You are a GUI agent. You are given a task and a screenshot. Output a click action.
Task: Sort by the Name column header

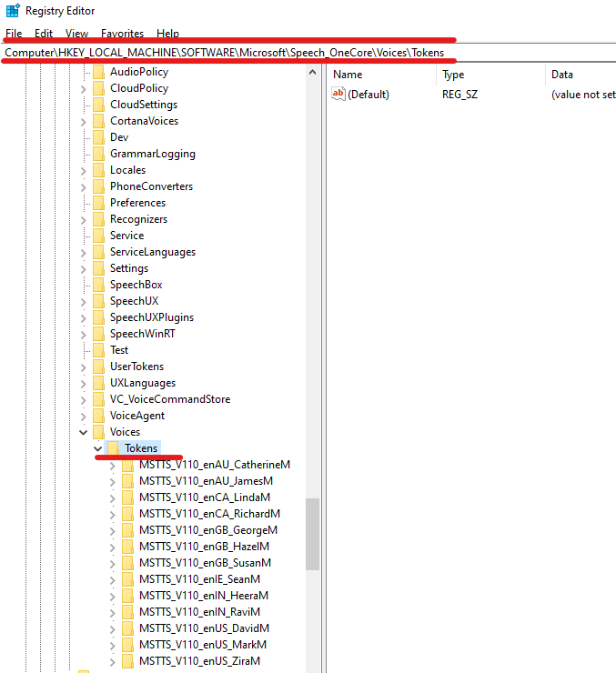pos(382,75)
